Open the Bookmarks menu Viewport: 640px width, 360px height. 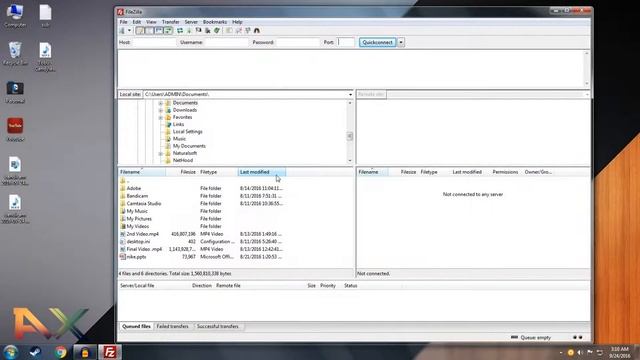pos(215,22)
